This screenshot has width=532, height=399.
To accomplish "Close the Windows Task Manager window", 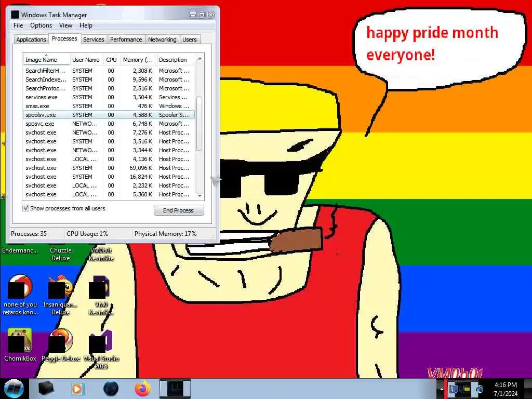I will point(211,15).
